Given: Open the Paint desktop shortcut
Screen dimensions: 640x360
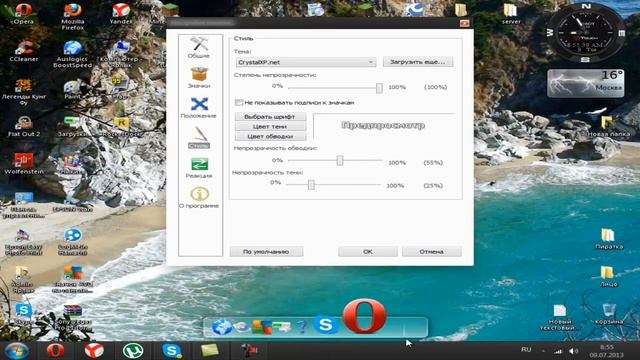Looking at the screenshot, I should coord(72,90).
